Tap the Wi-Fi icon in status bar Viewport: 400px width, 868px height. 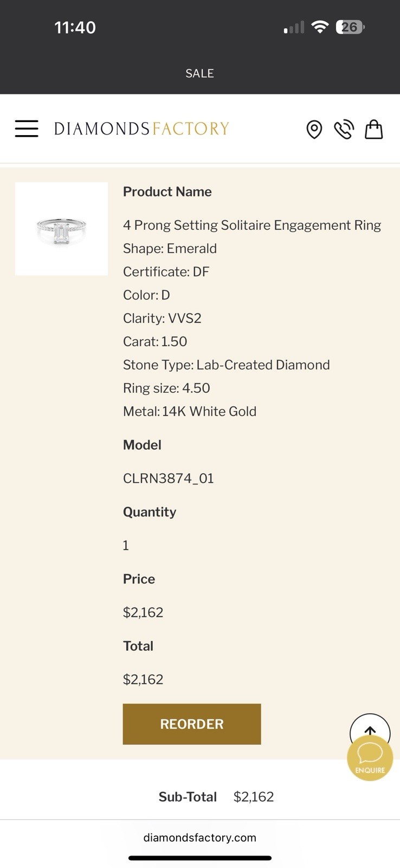[x=320, y=26]
